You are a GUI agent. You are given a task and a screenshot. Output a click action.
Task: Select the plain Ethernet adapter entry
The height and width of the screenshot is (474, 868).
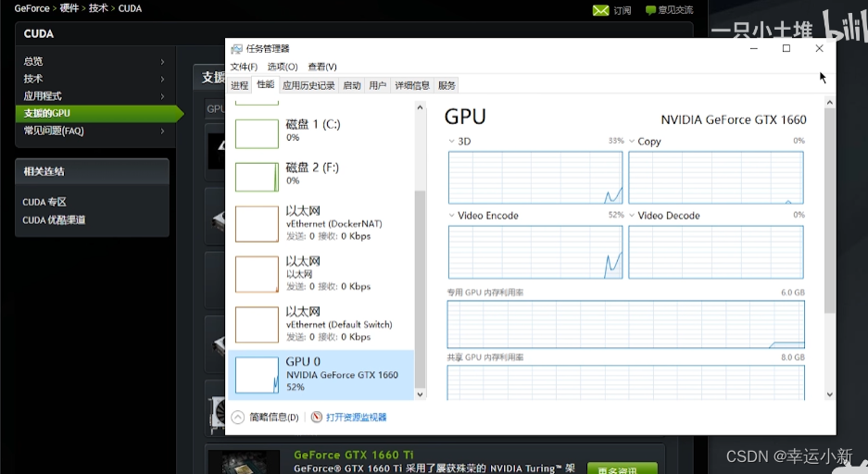[x=321, y=274]
